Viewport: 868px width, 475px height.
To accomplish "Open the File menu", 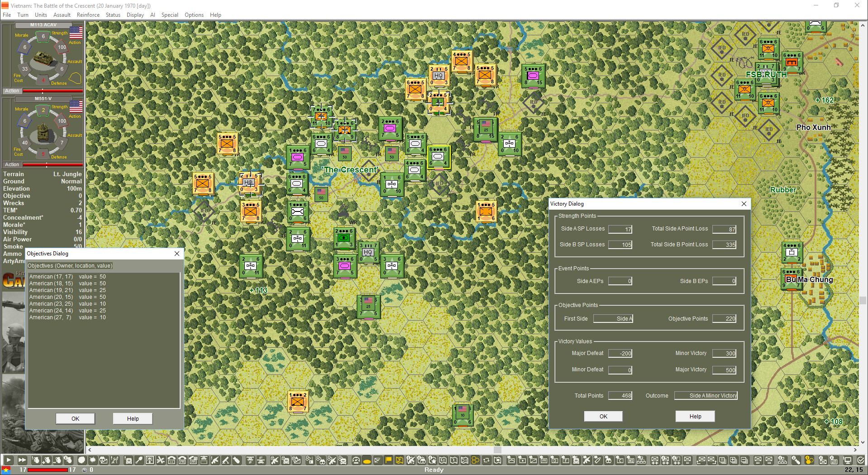I will pyautogui.click(x=7, y=15).
